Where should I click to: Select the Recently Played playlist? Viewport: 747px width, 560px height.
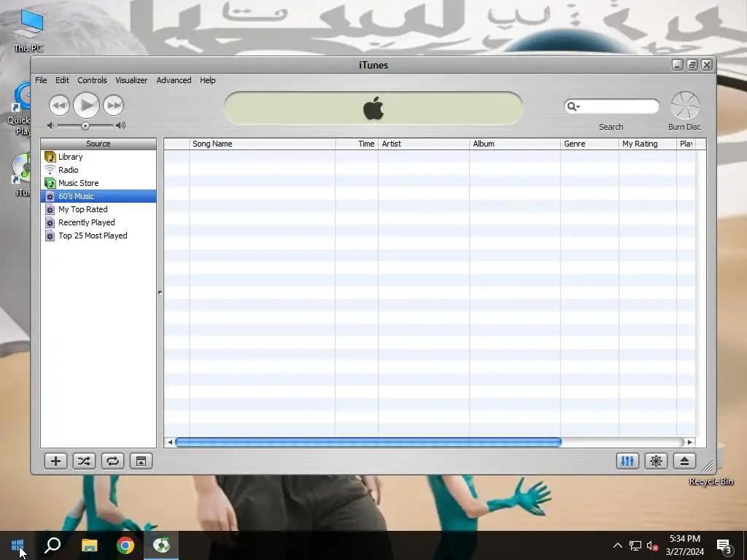pos(98,222)
